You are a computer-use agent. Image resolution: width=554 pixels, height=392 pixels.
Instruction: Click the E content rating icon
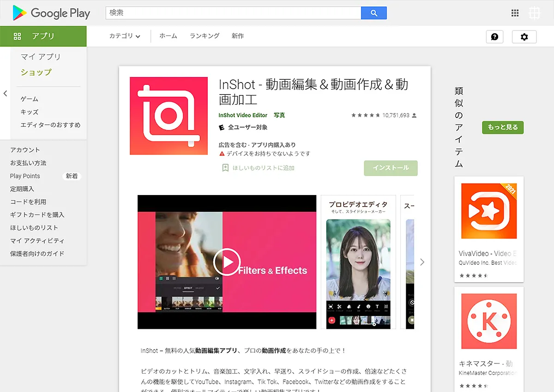(x=222, y=128)
